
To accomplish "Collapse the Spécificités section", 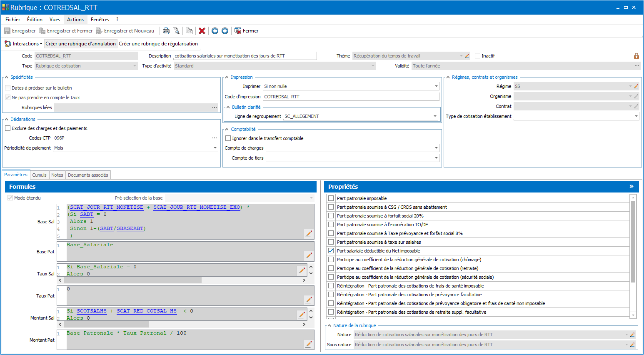I will click(x=7, y=77).
